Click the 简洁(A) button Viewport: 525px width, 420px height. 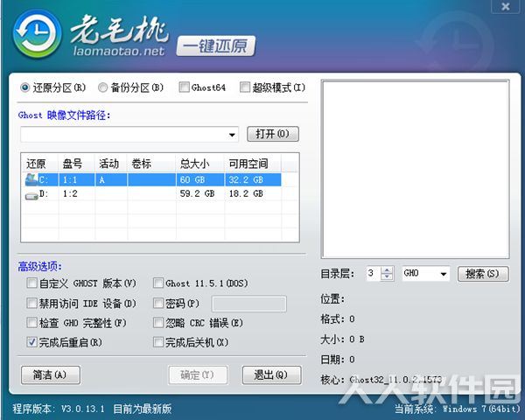(x=51, y=374)
